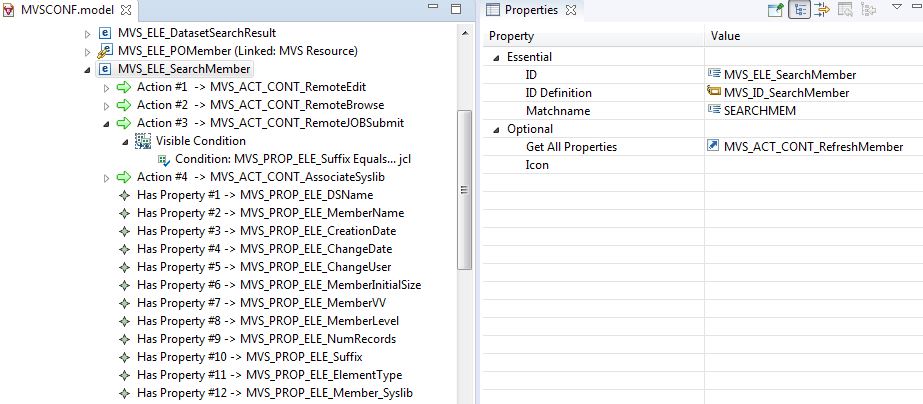The width and height of the screenshot is (923, 404).
Task: Click icon of Has Property #3 CreationDate
Action: [x=124, y=231]
